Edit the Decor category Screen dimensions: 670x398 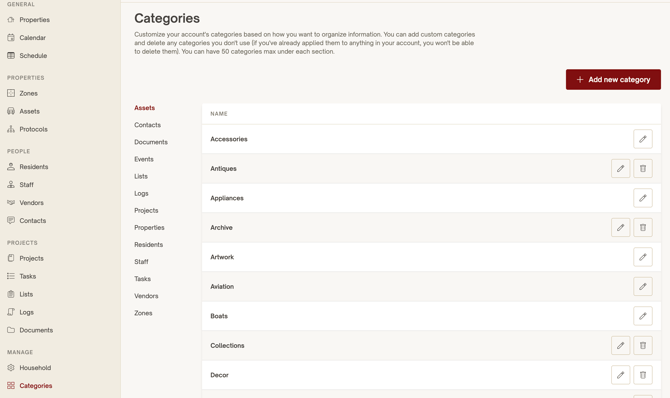pyautogui.click(x=620, y=375)
